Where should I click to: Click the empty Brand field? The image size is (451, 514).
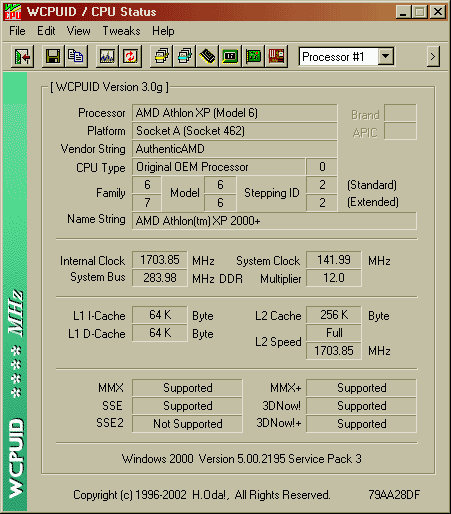[400, 113]
